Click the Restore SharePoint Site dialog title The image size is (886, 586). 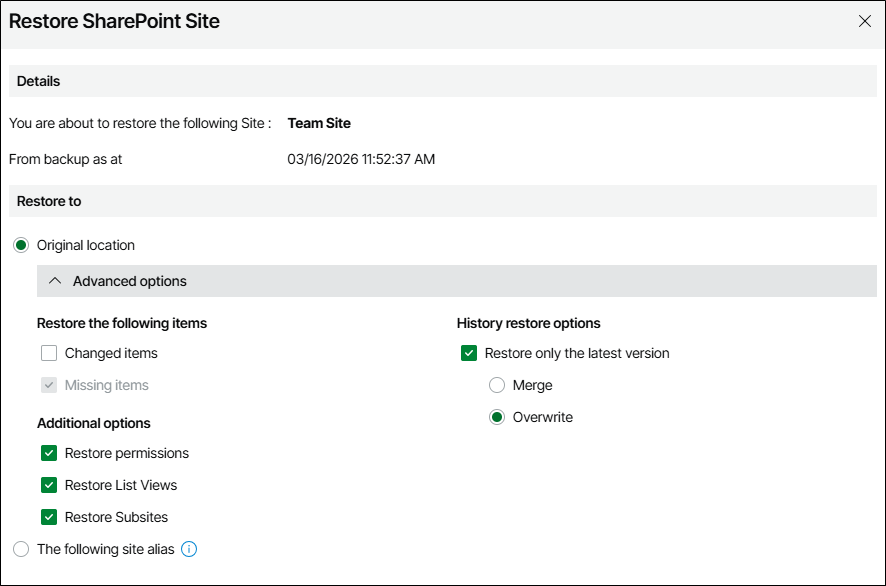click(114, 21)
